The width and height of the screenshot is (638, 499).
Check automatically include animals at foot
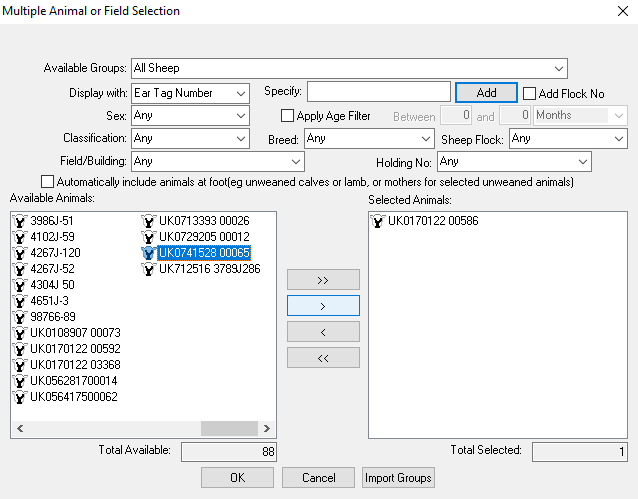47,182
